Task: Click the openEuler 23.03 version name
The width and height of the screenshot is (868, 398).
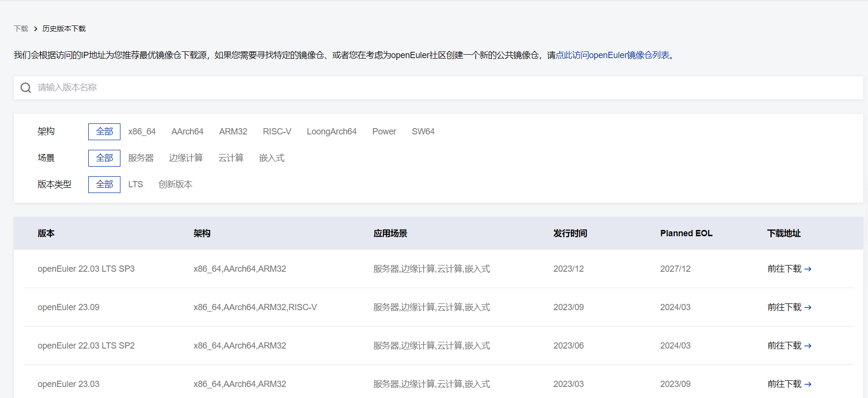Action: tap(69, 384)
